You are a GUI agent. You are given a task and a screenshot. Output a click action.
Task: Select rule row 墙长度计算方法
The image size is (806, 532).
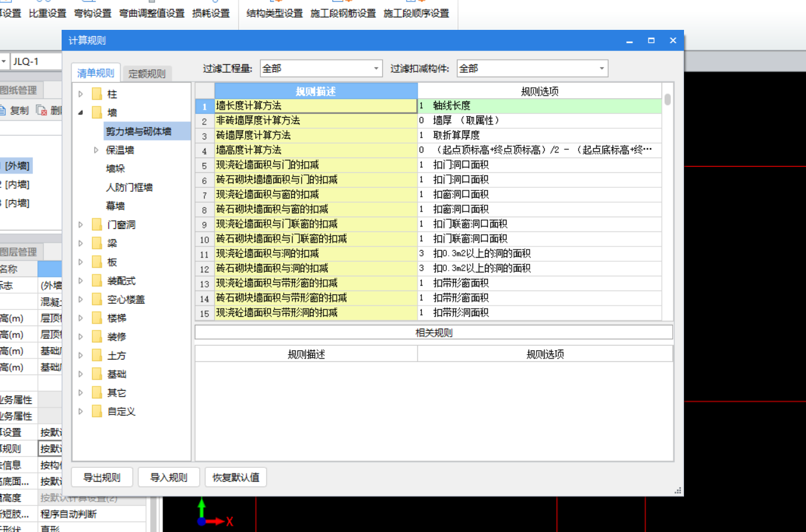(x=316, y=106)
